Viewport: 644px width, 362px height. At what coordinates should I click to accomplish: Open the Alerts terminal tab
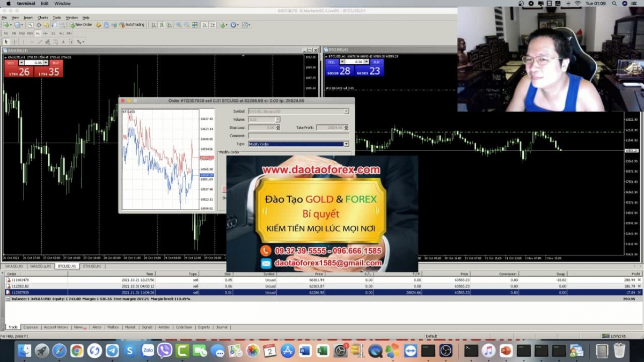click(97, 327)
